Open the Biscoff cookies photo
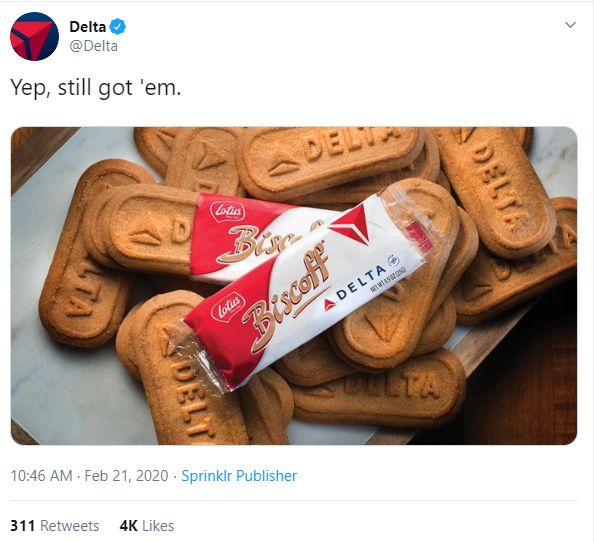 point(294,286)
